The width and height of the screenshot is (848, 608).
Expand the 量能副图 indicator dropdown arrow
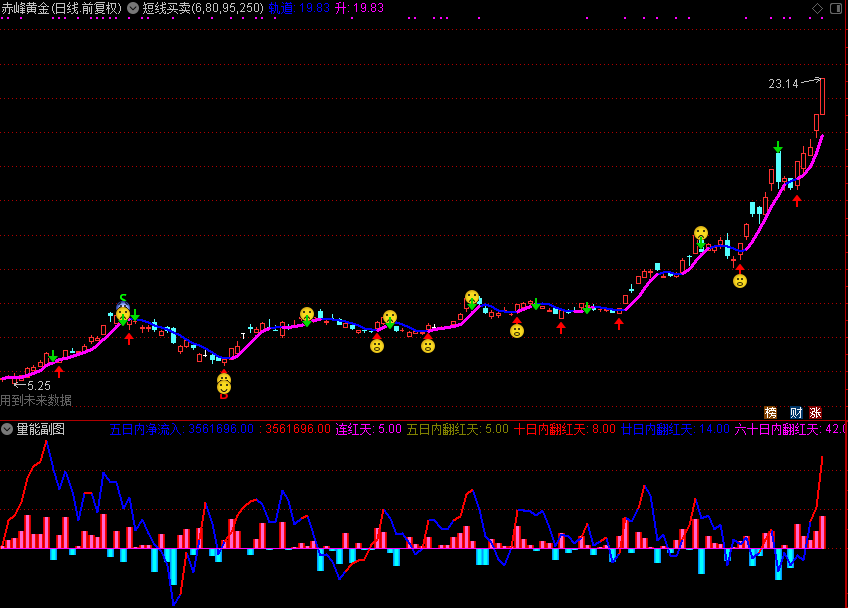[7, 429]
